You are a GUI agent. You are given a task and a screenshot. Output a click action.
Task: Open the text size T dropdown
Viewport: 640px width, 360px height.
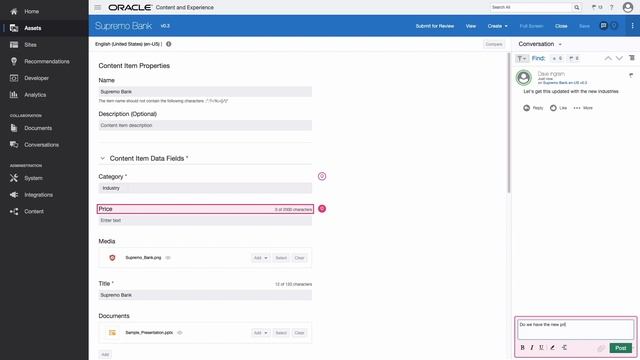(522, 58)
